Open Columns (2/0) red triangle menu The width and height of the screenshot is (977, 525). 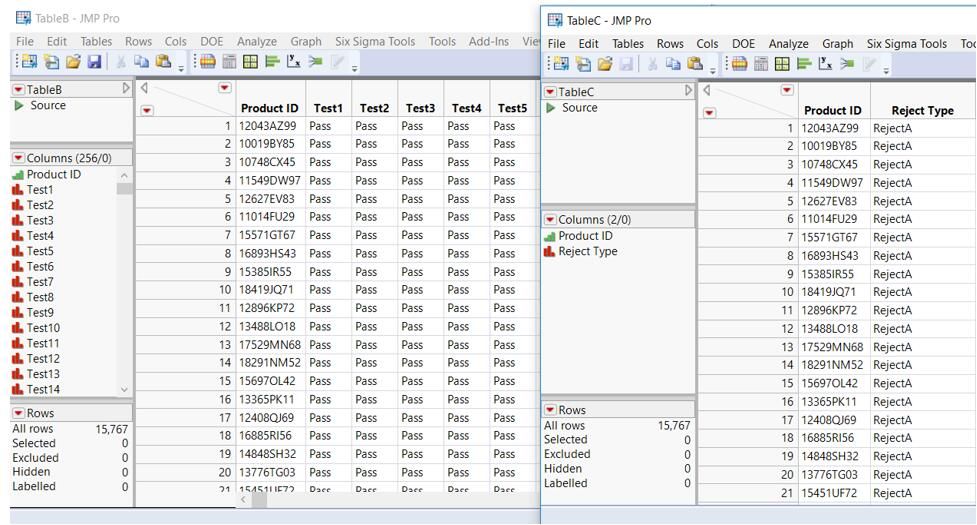pyautogui.click(x=550, y=220)
